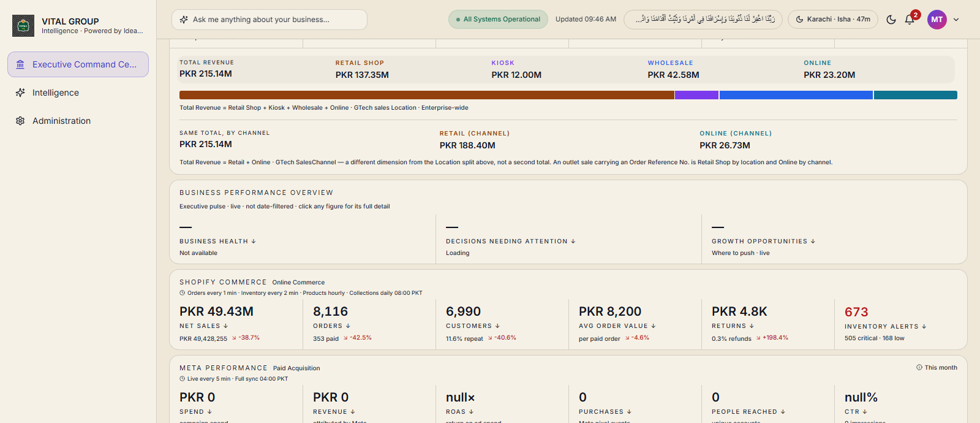The height and width of the screenshot is (423, 980).
Task: Select the This month period filter
Action: 937,368
